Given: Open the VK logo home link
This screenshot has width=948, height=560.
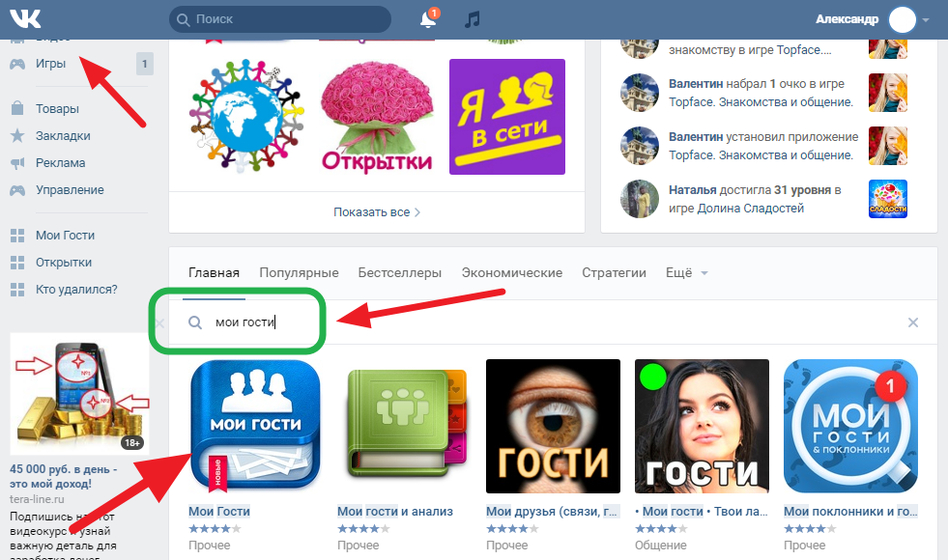Looking at the screenshot, I should pyautogui.click(x=25, y=19).
